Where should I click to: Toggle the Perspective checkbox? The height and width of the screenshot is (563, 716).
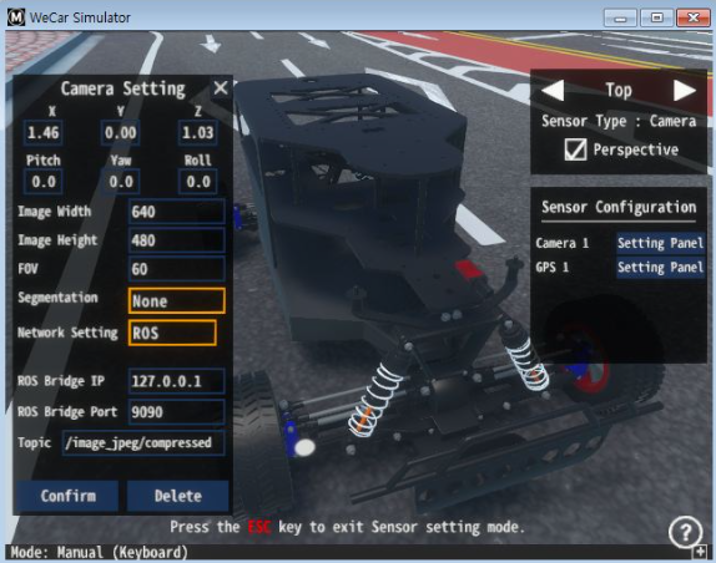575,149
